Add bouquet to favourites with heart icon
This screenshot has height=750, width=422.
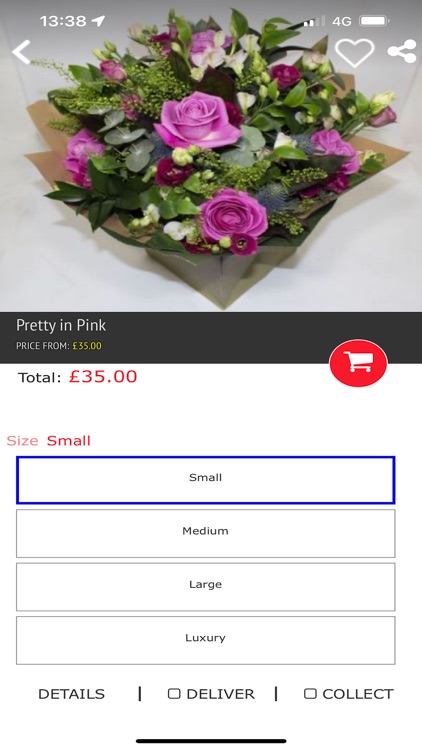[354, 52]
